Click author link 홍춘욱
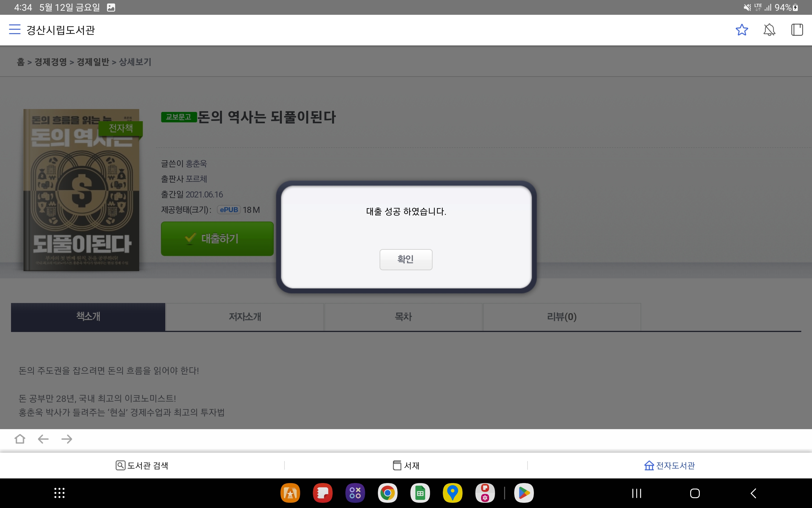 click(x=196, y=164)
